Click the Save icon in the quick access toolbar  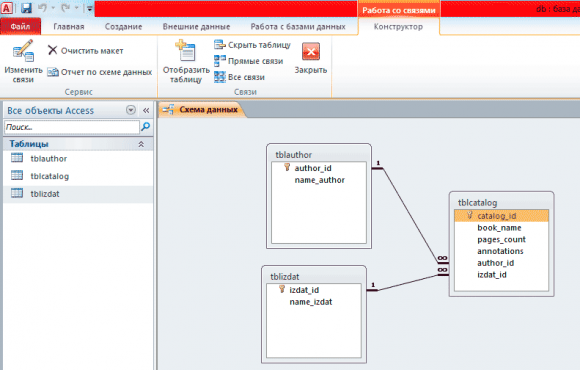26,8
